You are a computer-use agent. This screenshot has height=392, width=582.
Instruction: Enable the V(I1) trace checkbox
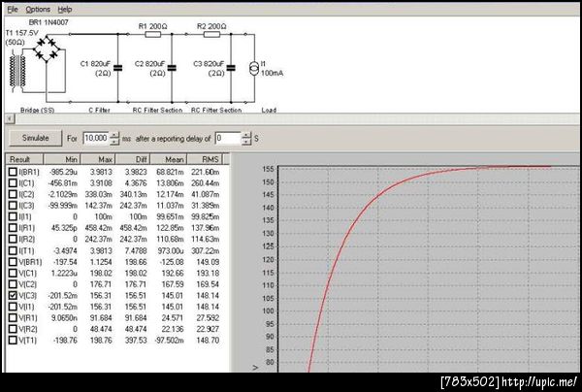[13, 307]
